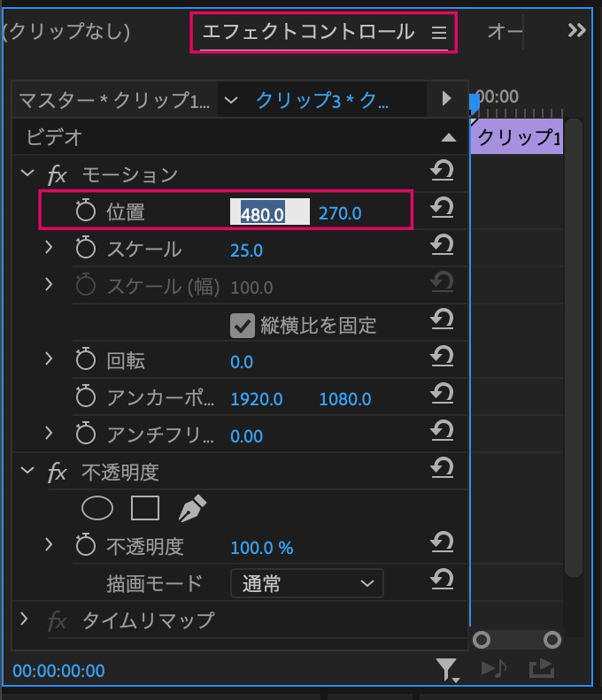Reset the 不透明度 100.0 % parameter
This screenshot has height=700, width=602.
click(442, 542)
